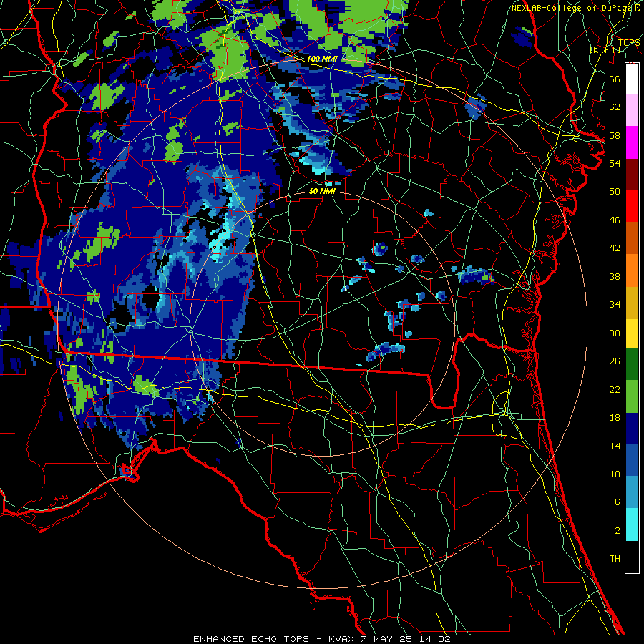Click the legend value 46
The image size is (644, 644).
click(615, 220)
